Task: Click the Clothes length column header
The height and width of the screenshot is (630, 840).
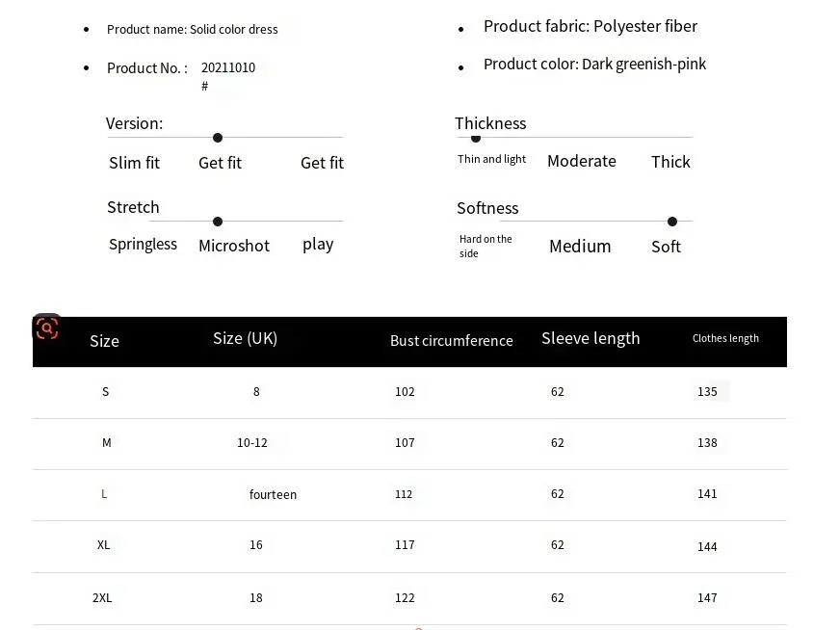Action: pyautogui.click(x=725, y=338)
